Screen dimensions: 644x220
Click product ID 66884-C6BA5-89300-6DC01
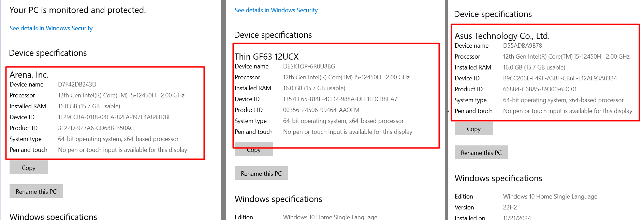pyautogui.click(x=540, y=89)
